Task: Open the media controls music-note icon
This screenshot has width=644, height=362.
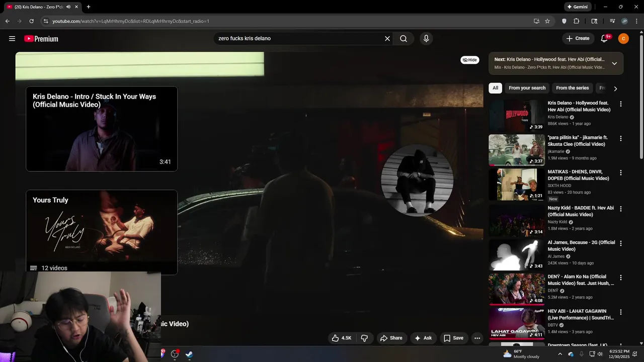Action: 612,21
